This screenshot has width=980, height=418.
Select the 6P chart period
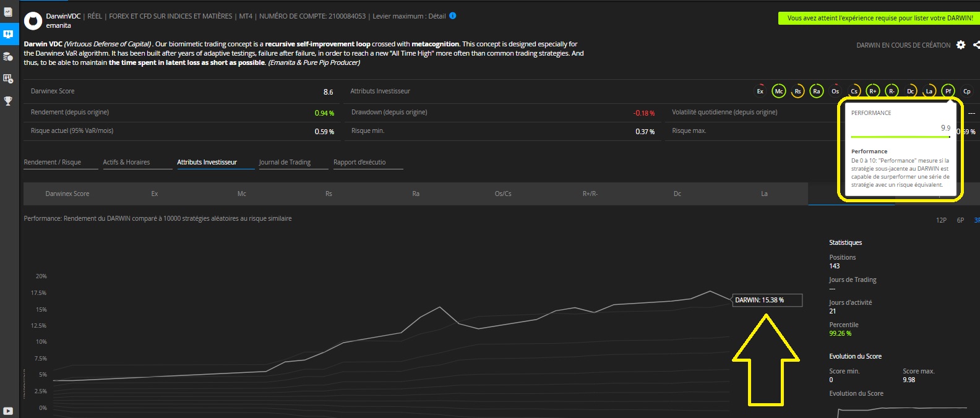click(x=960, y=220)
